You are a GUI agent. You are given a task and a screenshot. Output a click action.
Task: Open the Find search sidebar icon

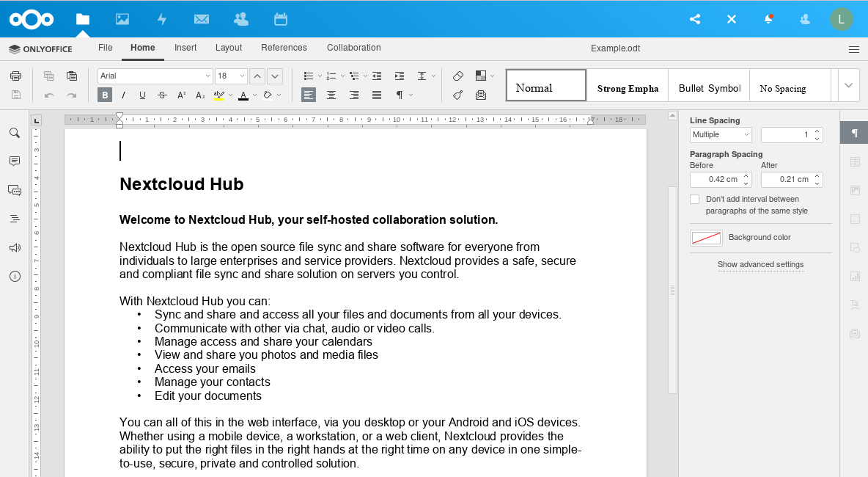coord(15,133)
